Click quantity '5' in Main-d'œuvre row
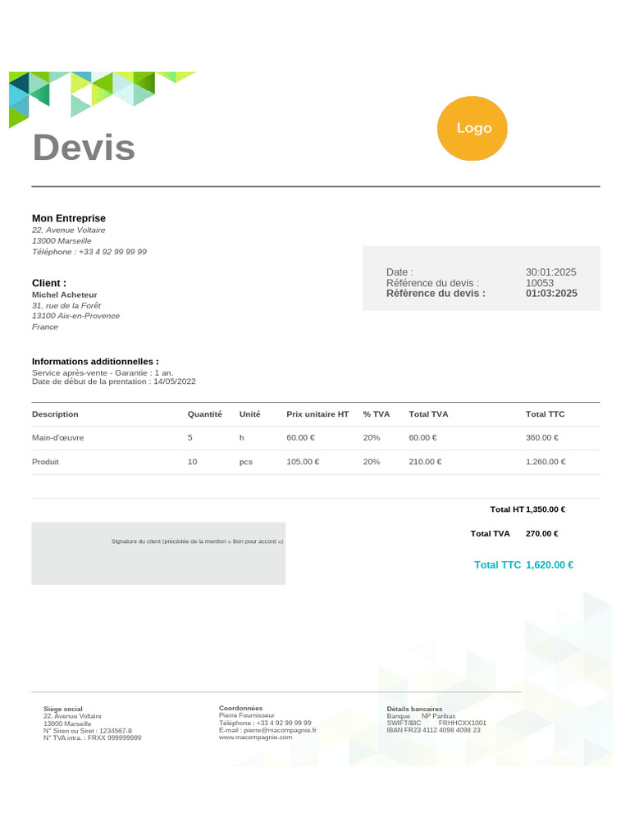 click(x=189, y=438)
